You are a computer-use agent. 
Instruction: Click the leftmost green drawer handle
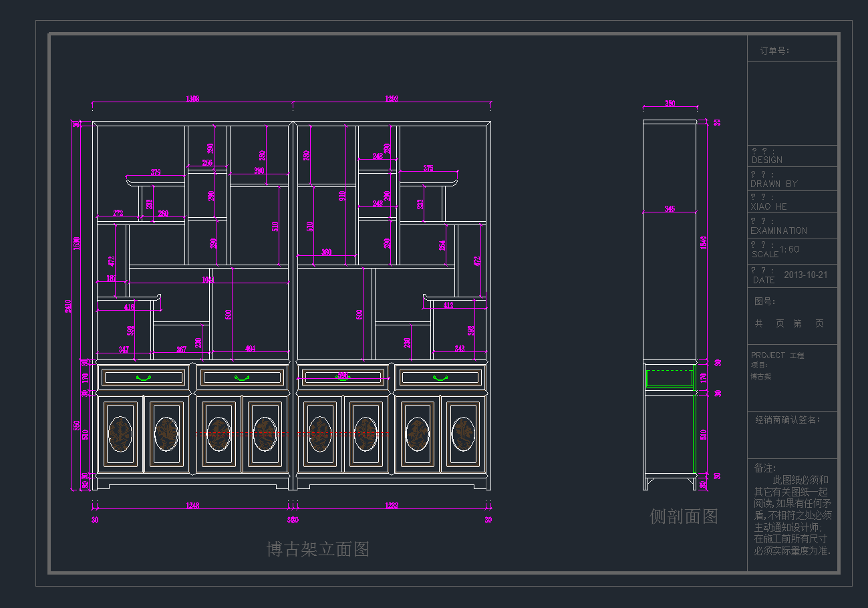click(x=143, y=377)
